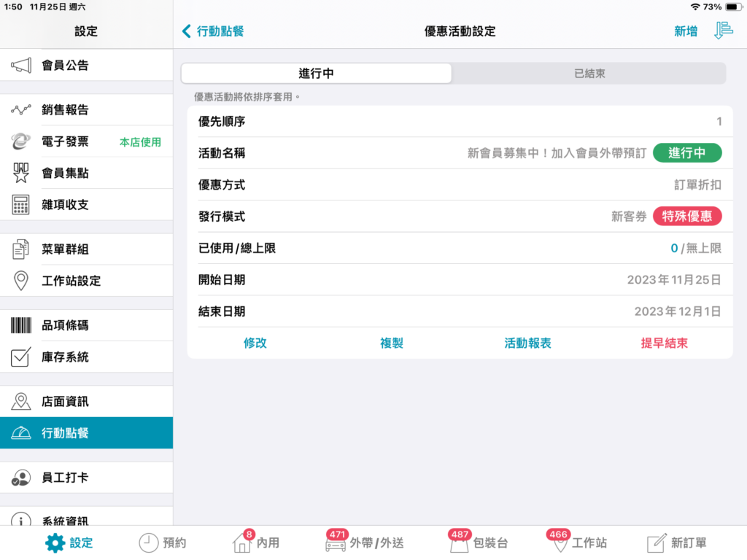Click the barcode icon for 品項條碼
This screenshot has height=560, width=747.
click(x=21, y=325)
